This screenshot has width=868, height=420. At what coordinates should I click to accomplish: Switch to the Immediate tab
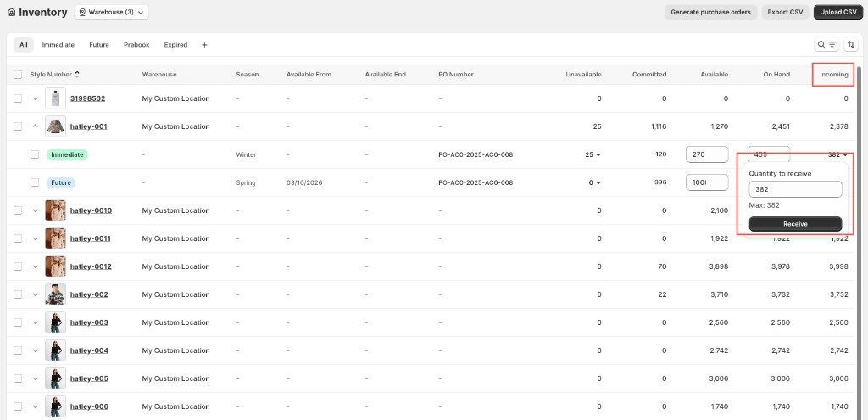point(58,45)
